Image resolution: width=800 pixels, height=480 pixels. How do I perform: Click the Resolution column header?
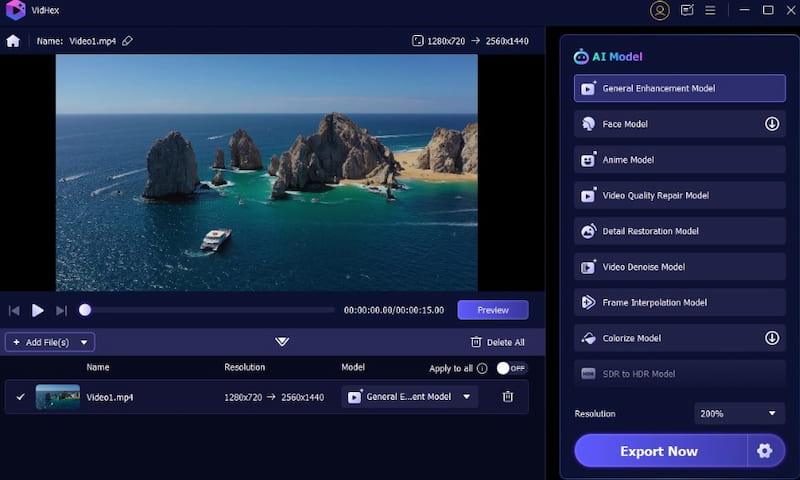(244, 367)
